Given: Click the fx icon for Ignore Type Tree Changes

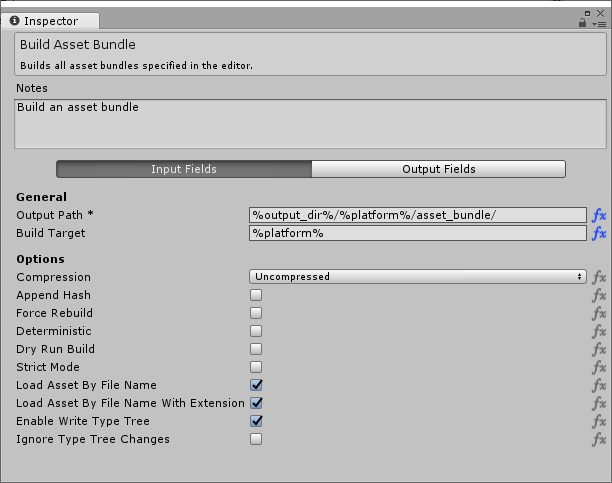Looking at the screenshot, I should click(599, 439).
